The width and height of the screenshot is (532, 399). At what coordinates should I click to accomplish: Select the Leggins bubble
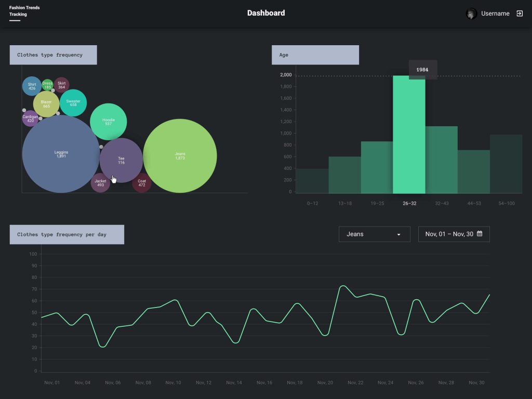pos(61,154)
